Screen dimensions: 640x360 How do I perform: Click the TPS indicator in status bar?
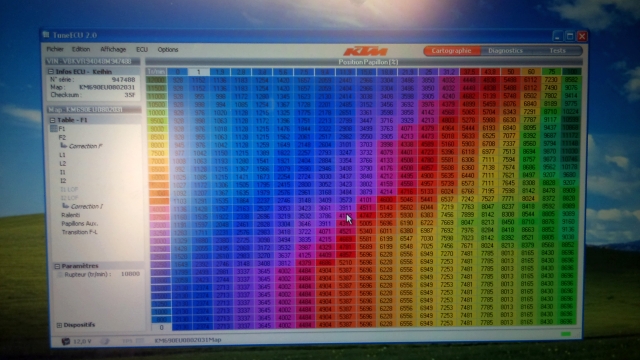click(x=133, y=340)
